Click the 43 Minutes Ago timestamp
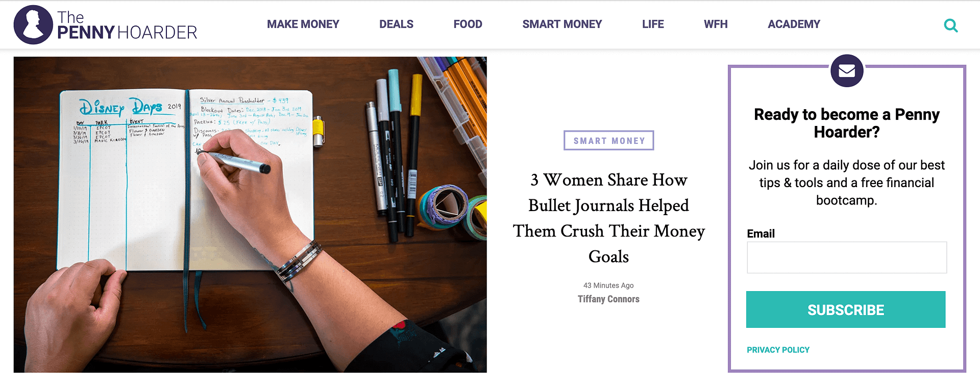The width and height of the screenshot is (980, 387). click(x=608, y=286)
